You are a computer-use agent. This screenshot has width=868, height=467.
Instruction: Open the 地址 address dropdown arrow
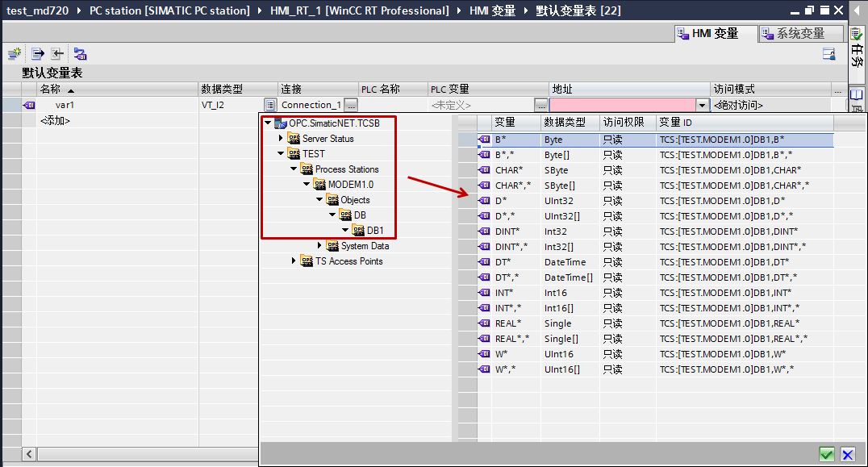[x=702, y=105]
